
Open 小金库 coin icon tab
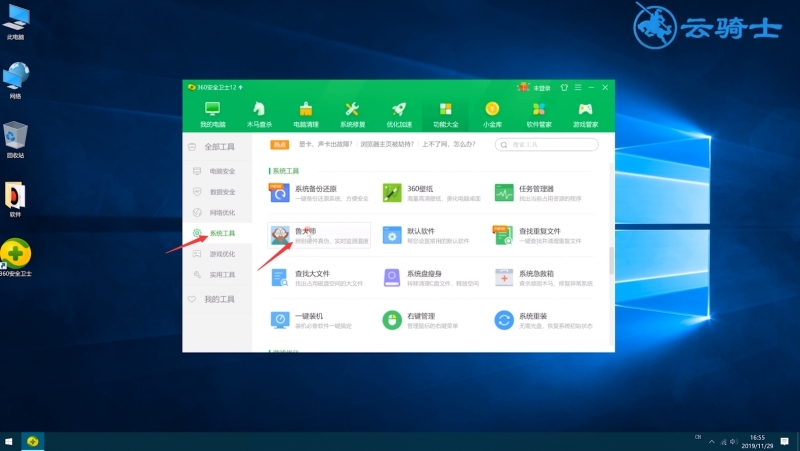(492, 114)
